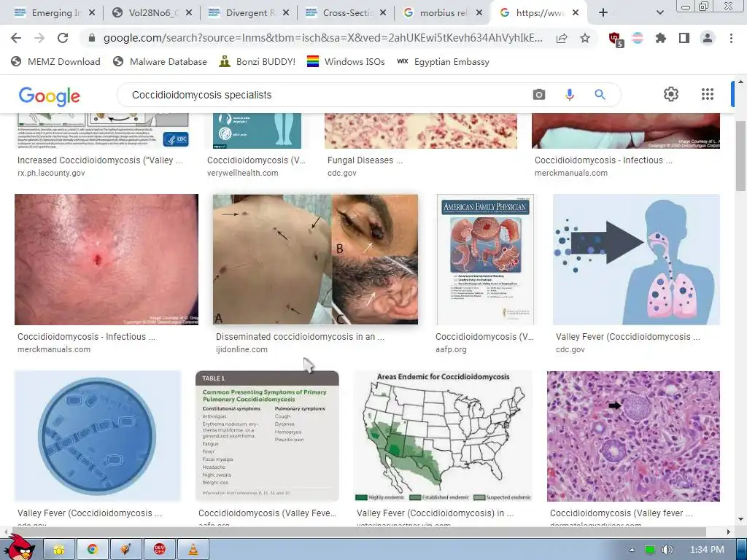Start voice search with the microphone
This screenshot has height=560, width=747.
(569, 95)
